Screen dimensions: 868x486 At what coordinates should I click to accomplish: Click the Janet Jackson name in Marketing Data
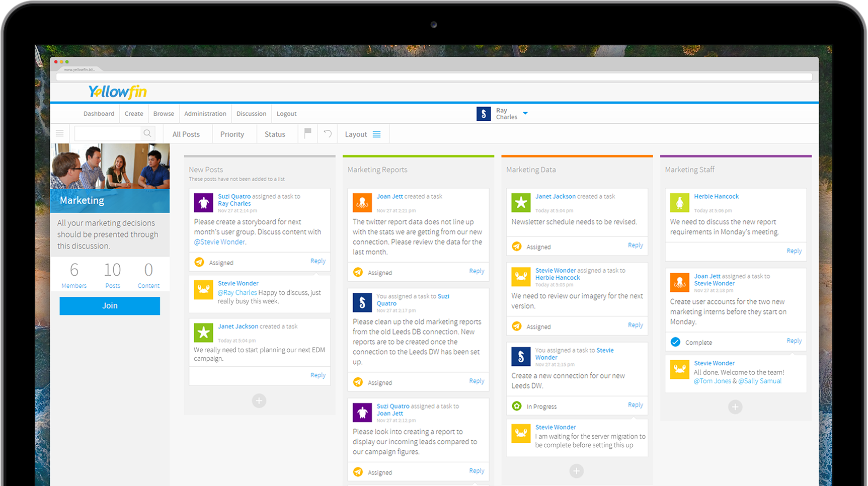coord(556,196)
